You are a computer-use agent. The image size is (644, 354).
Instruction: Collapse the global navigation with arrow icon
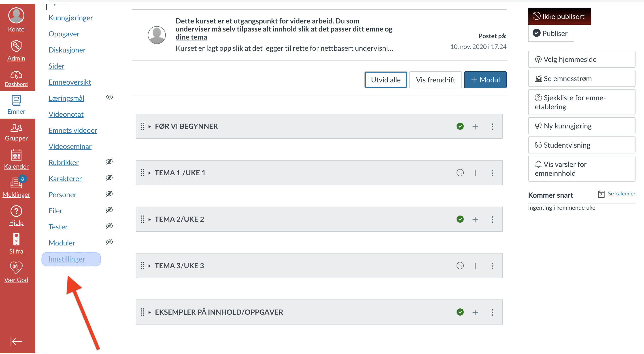(16, 341)
